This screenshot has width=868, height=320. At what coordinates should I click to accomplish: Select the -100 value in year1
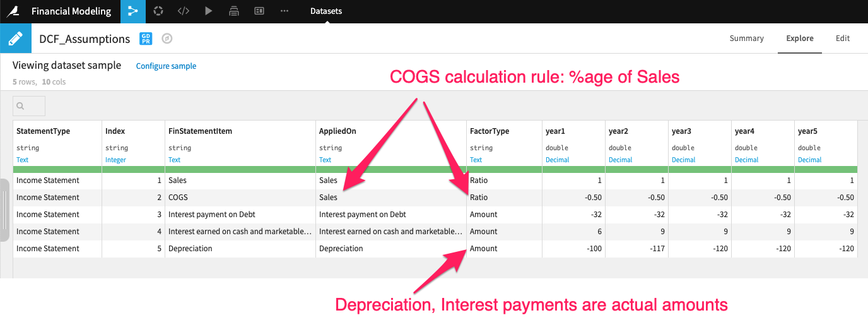click(573, 249)
